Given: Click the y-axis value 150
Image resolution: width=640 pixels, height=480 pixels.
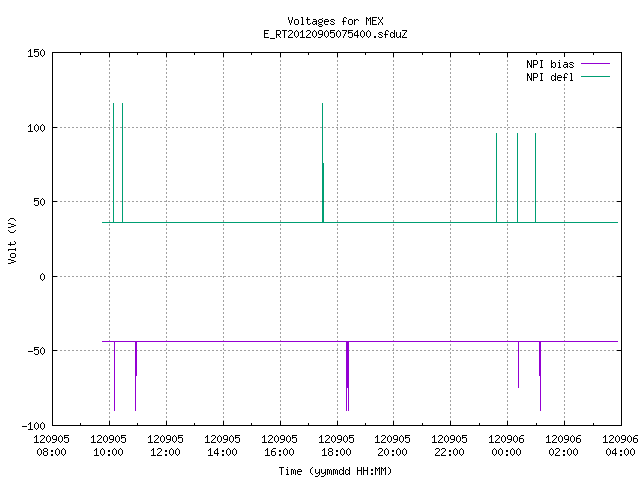Looking at the screenshot, I should click(x=36, y=53).
